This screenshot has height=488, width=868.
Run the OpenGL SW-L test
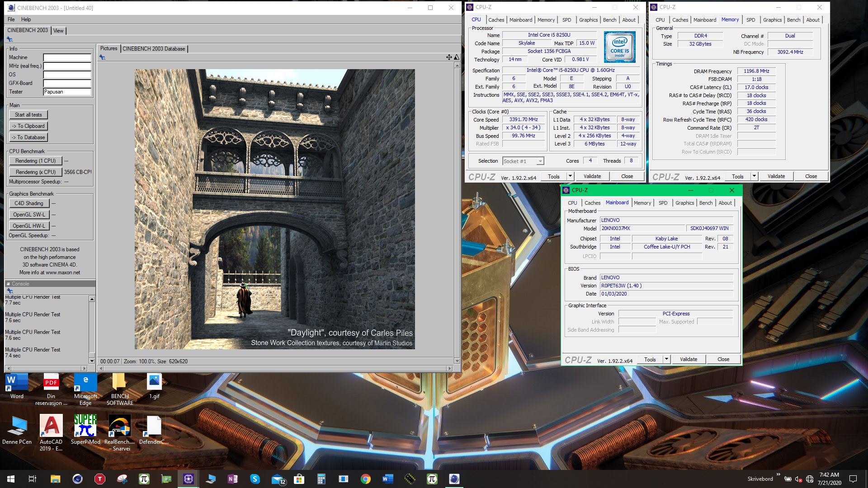click(x=28, y=215)
